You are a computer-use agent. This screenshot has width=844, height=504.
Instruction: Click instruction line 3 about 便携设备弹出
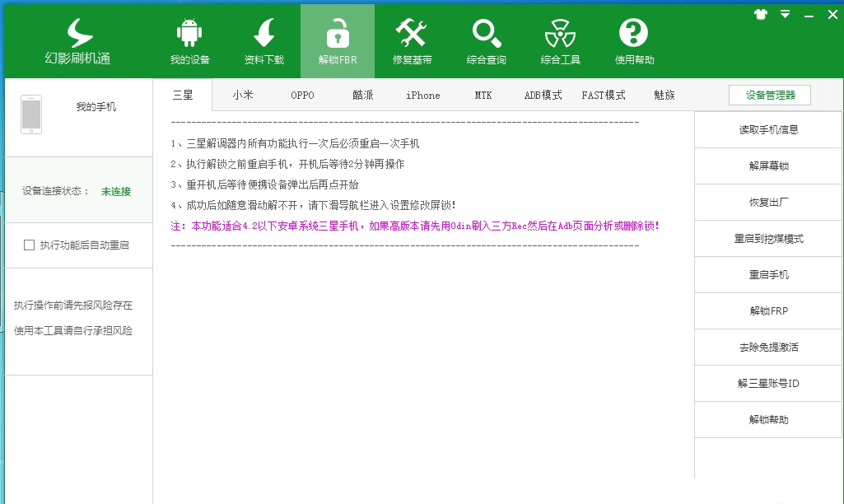[264, 184]
